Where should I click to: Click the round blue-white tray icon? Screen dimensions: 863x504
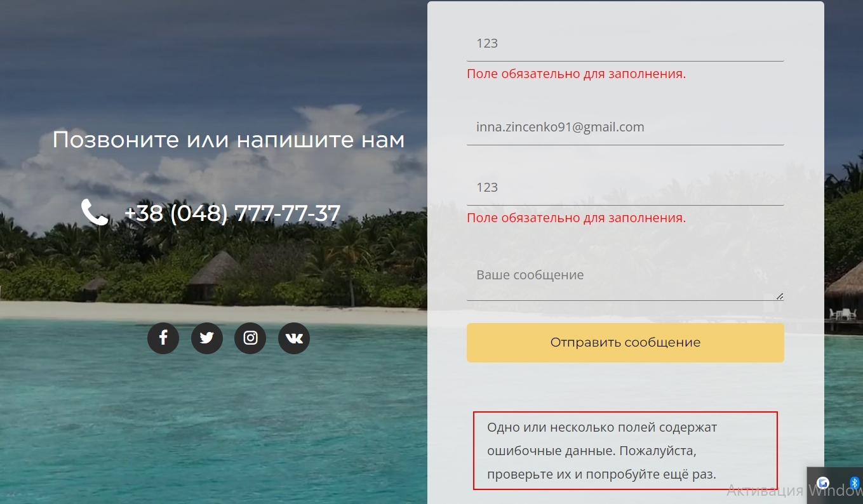[x=824, y=483]
